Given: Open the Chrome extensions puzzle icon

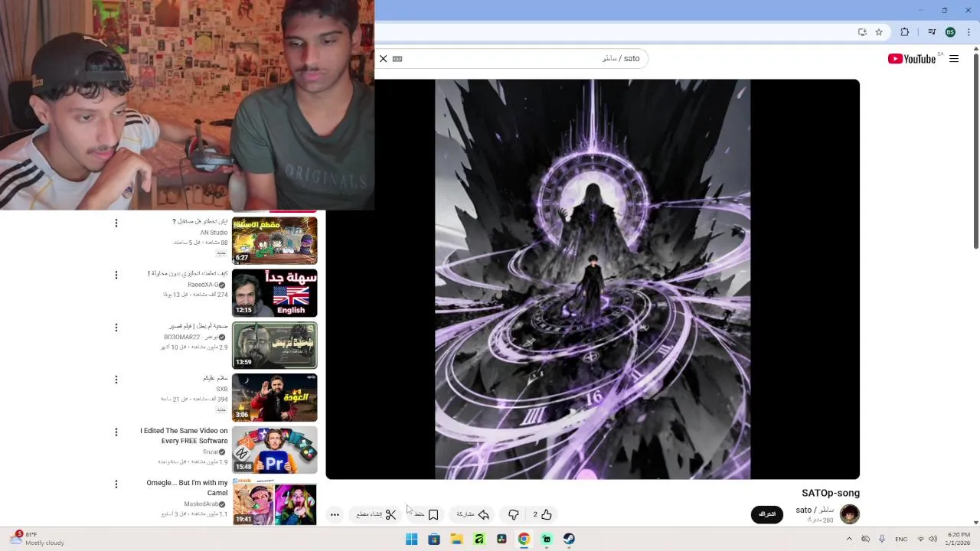Looking at the screenshot, I should coord(905,32).
